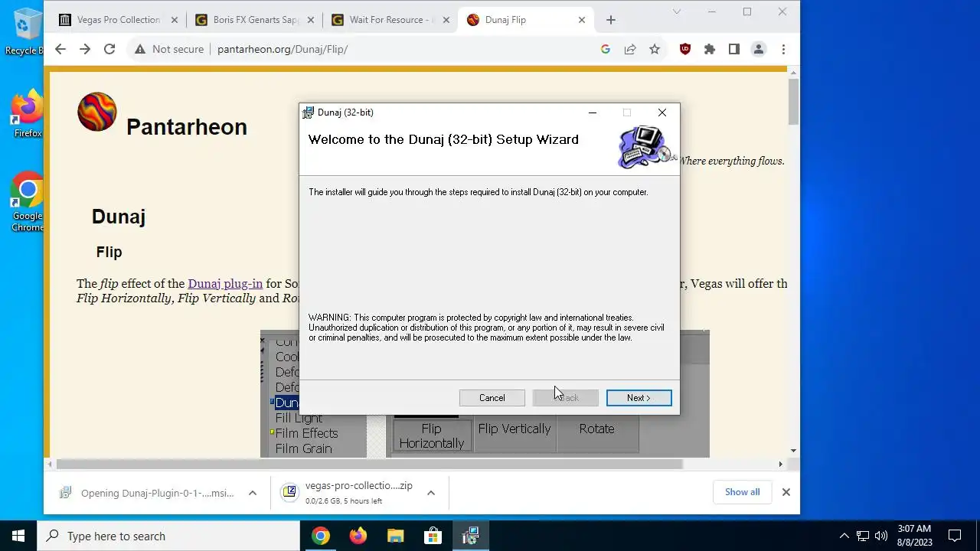This screenshot has width=980, height=551.
Task: Click Film Grain in the plug-in list image
Action: (x=303, y=448)
